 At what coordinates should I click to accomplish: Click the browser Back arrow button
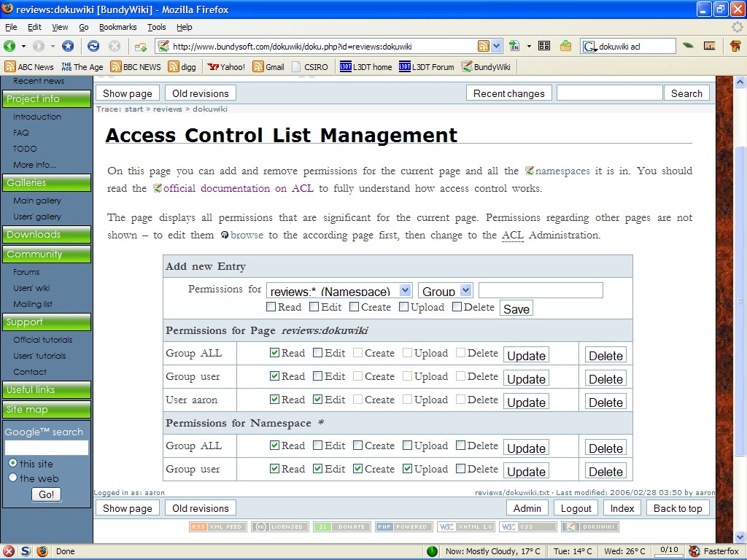12,46
